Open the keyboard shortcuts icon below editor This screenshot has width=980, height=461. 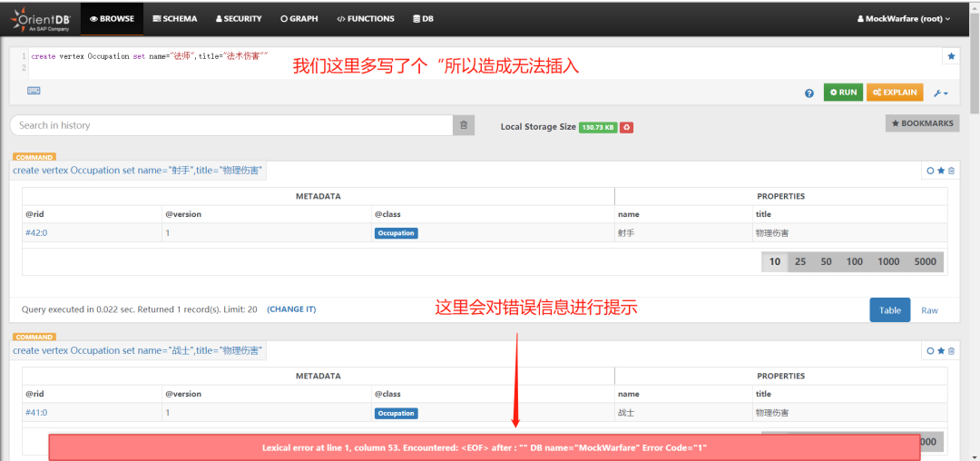click(34, 91)
